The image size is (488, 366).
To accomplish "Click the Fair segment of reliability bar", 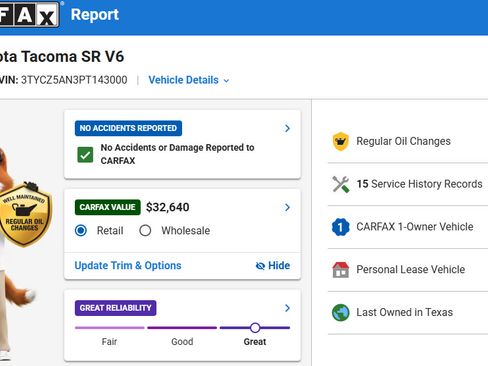I will pos(110,328).
